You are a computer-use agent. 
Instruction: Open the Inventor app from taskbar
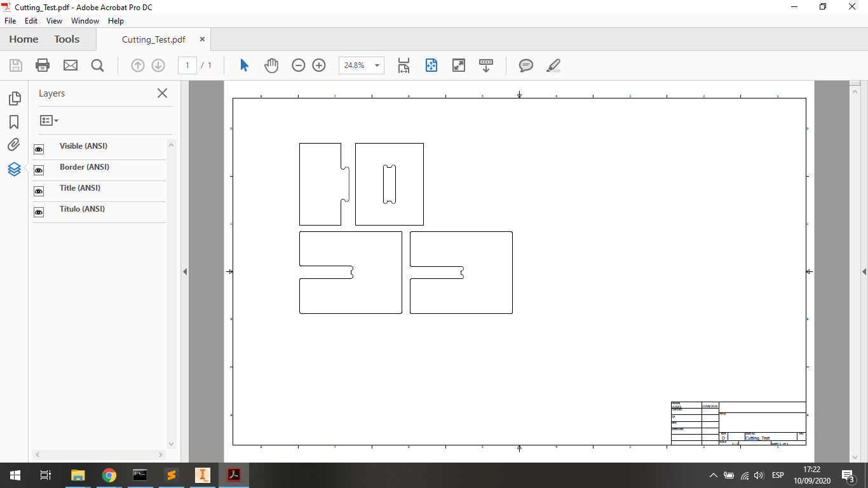click(203, 475)
